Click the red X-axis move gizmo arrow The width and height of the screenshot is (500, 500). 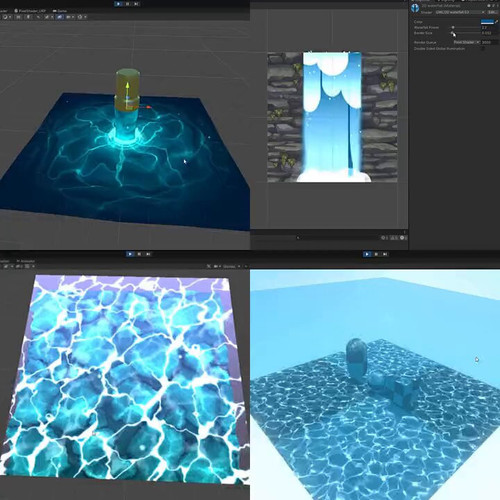click(x=148, y=107)
